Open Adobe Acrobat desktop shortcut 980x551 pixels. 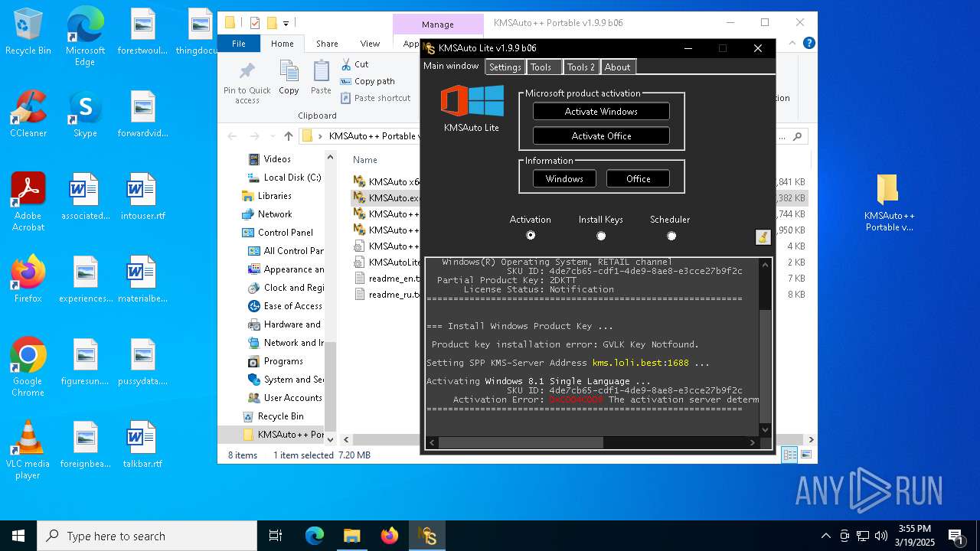pyautogui.click(x=28, y=202)
